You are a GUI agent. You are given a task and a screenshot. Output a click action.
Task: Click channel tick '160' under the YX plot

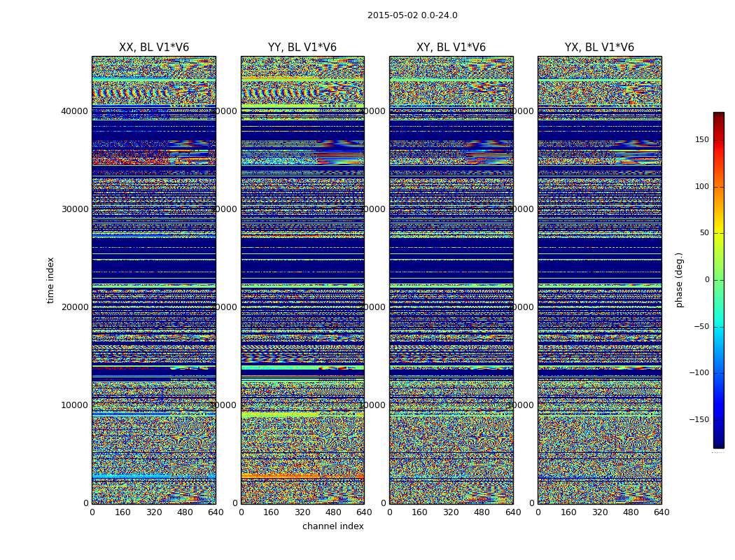(568, 512)
